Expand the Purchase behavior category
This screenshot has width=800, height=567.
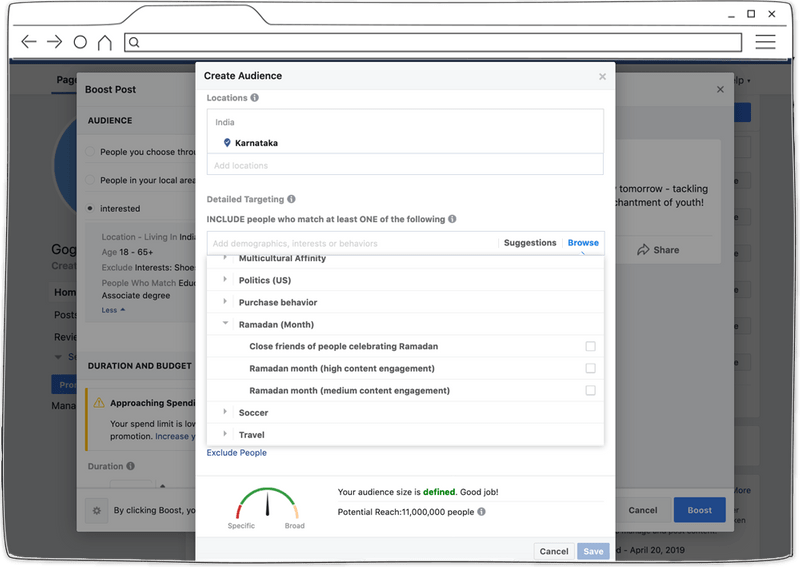click(x=224, y=302)
